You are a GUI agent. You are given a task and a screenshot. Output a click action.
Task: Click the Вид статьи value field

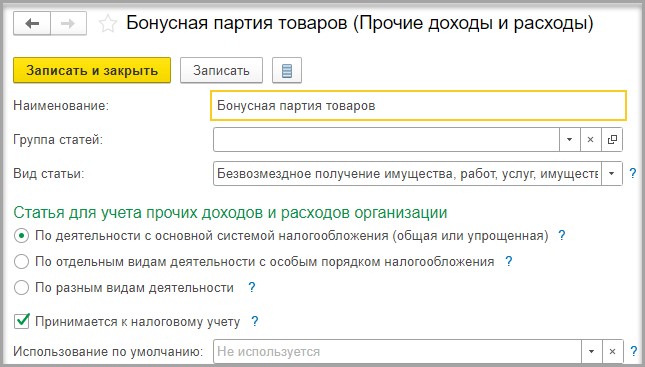pyautogui.click(x=407, y=173)
